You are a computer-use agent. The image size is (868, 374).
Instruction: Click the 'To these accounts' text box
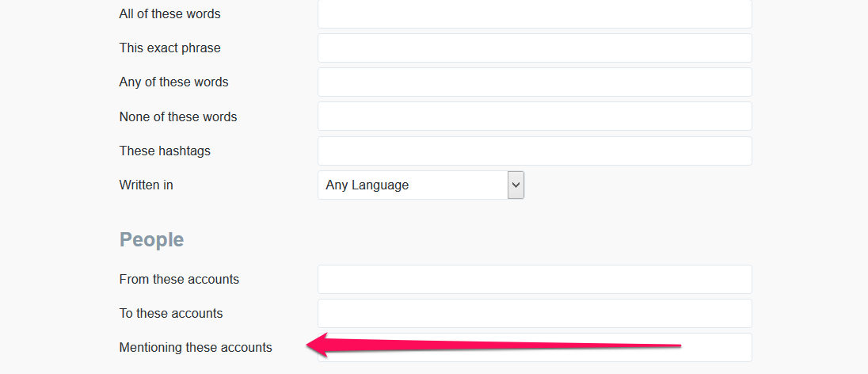click(535, 314)
